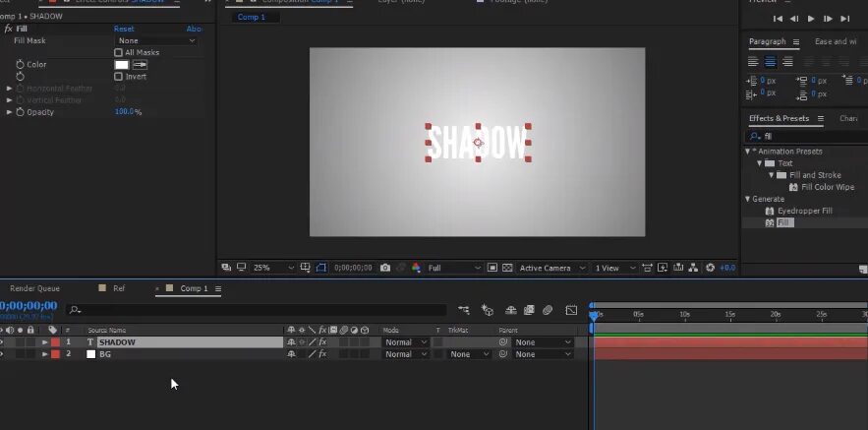Screen dimensions: 868x430
Task: Open the Fill Mask dropdown
Action: click(x=156, y=41)
